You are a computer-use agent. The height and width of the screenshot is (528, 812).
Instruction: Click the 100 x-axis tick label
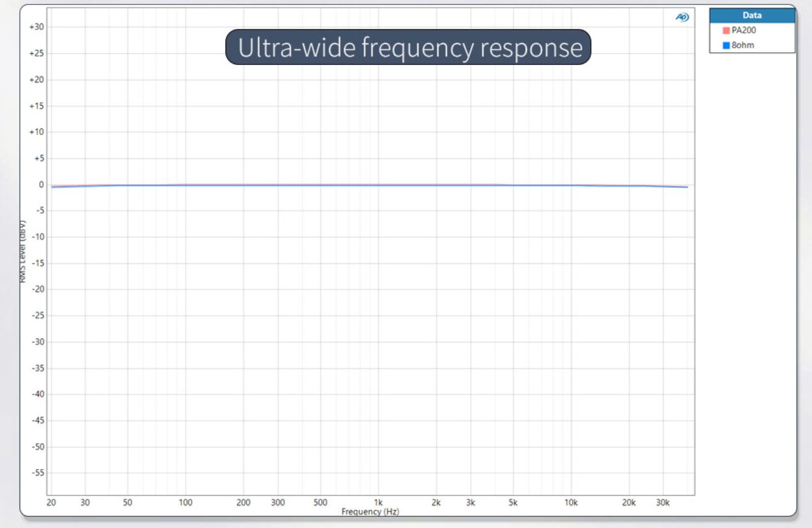point(185,502)
